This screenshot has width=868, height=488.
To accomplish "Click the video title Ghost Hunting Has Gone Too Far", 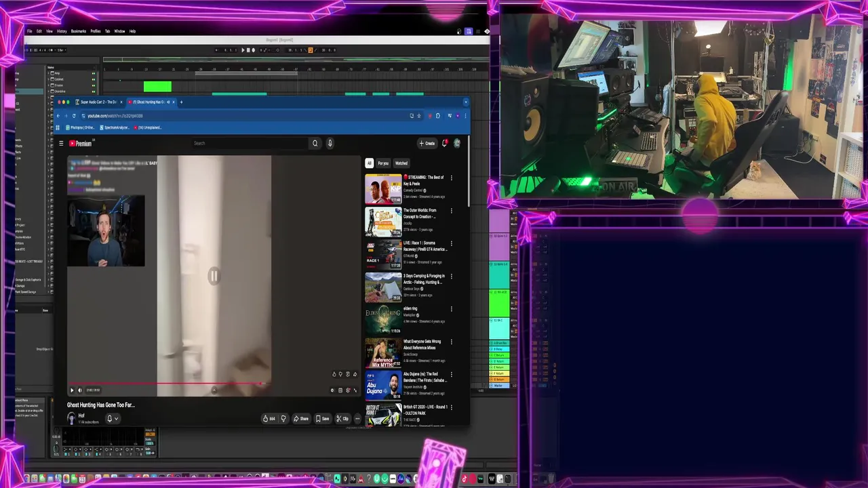I will (x=101, y=405).
